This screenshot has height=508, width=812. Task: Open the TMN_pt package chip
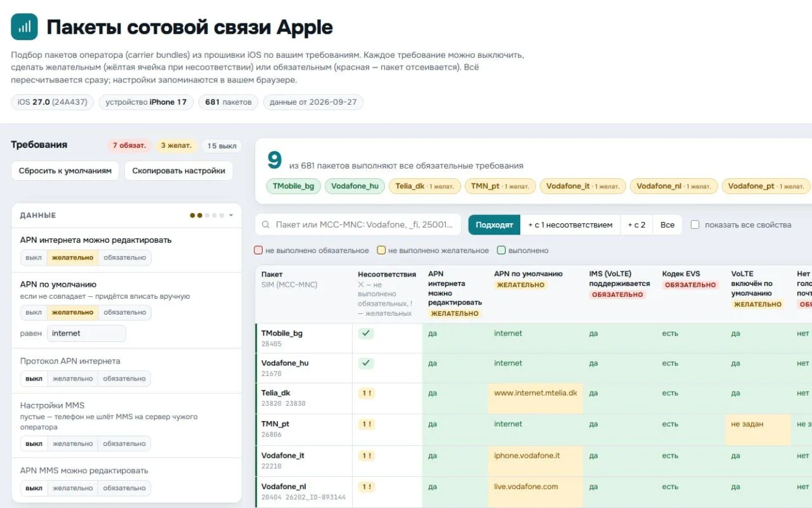pyautogui.click(x=500, y=186)
